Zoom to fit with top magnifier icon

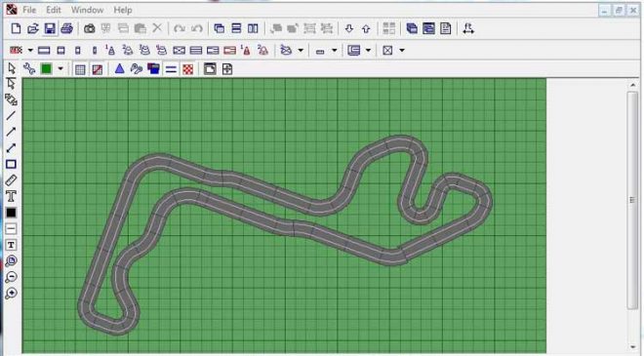[x=11, y=261]
